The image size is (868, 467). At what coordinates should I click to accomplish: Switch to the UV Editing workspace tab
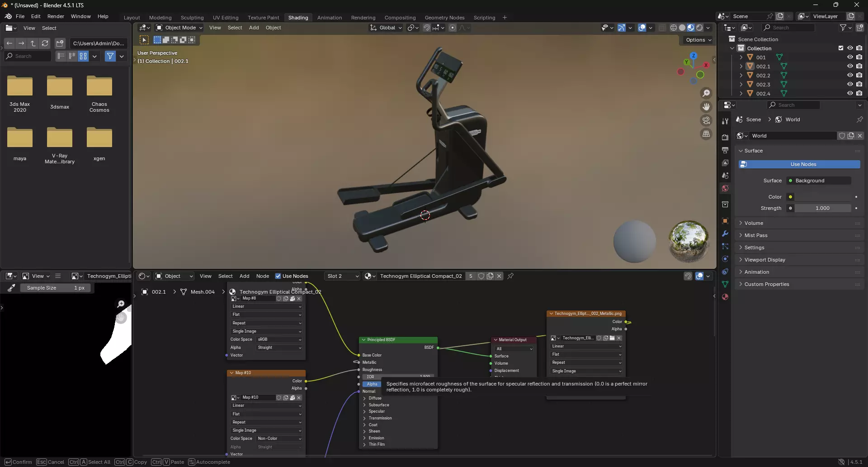tap(226, 18)
